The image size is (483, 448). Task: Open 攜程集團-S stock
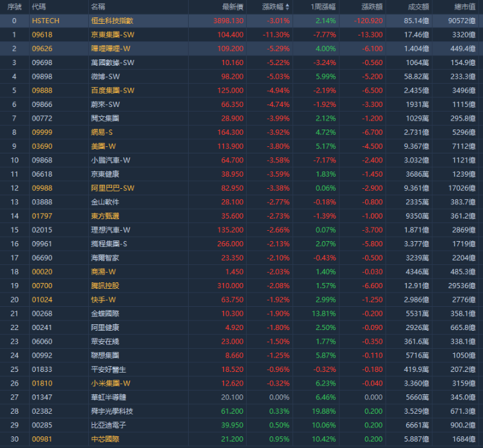coord(109,244)
